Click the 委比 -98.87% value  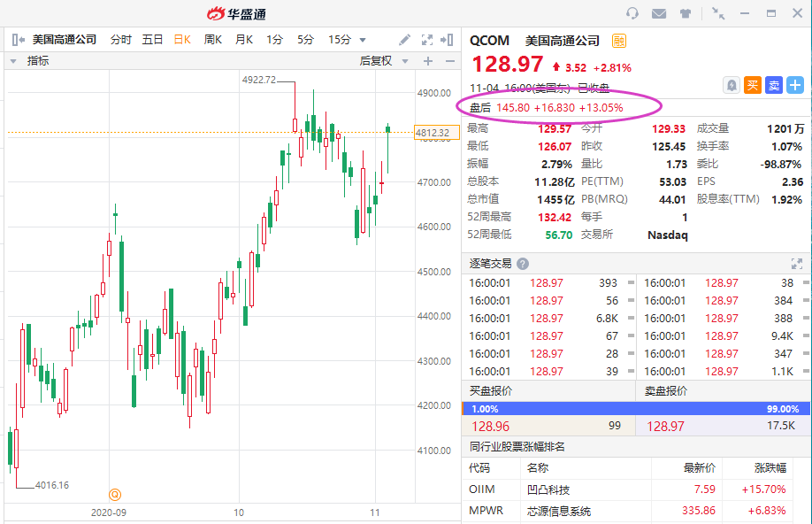781,165
